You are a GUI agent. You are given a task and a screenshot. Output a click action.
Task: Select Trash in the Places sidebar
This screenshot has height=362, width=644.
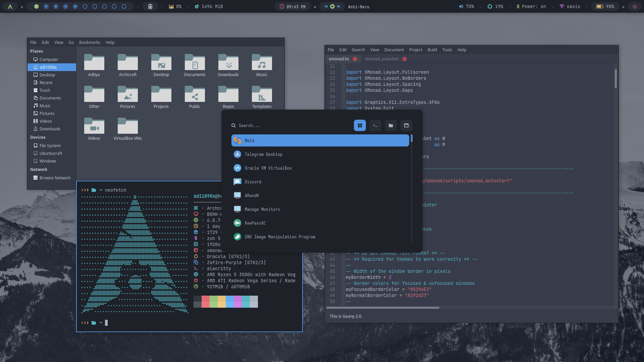click(45, 90)
